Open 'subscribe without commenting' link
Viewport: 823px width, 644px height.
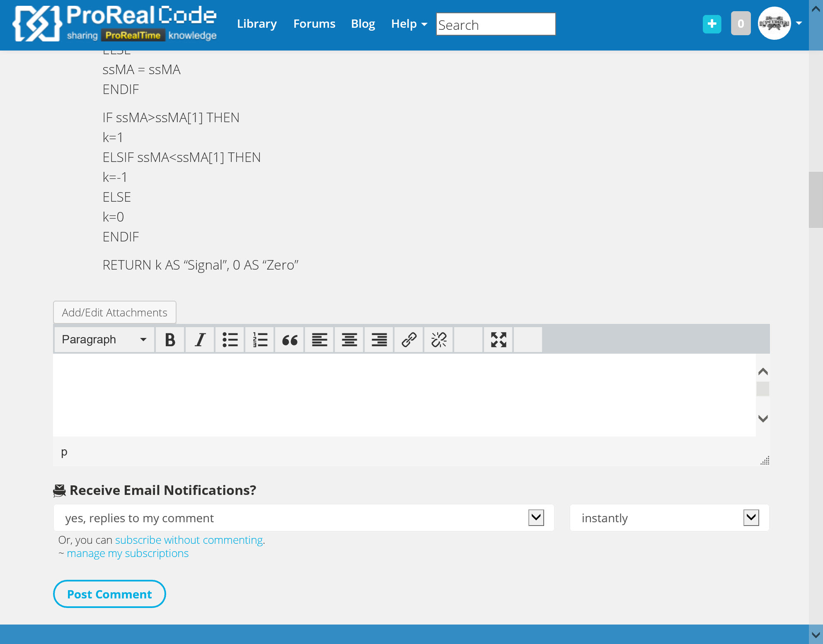[189, 540]
